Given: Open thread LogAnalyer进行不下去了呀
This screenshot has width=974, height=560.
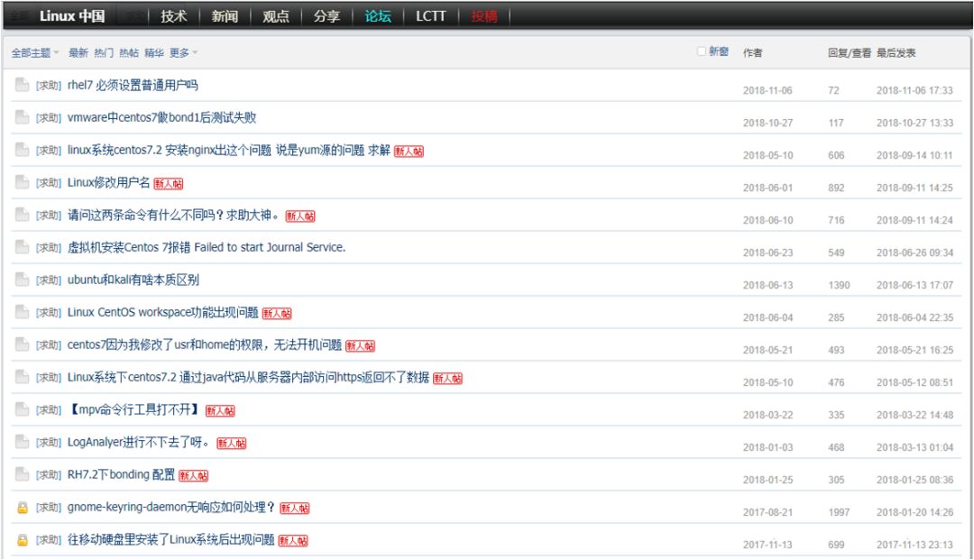Looking at the screenshot, I should tap(140, 442).
